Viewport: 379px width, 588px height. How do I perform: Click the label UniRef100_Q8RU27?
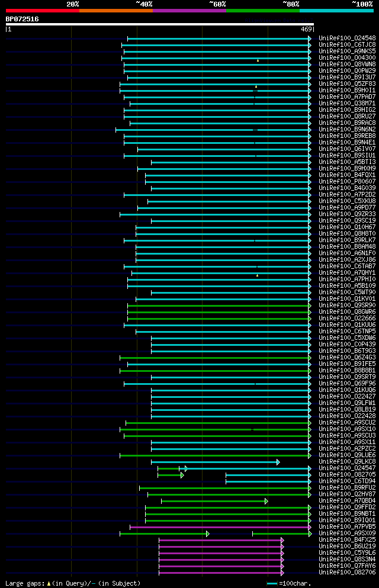[347, 116]
